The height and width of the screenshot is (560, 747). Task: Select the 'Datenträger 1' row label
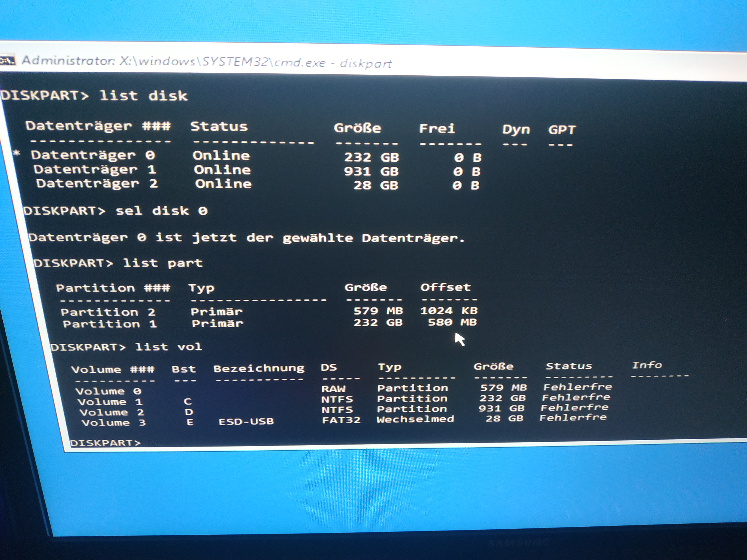tap(95, 169)
